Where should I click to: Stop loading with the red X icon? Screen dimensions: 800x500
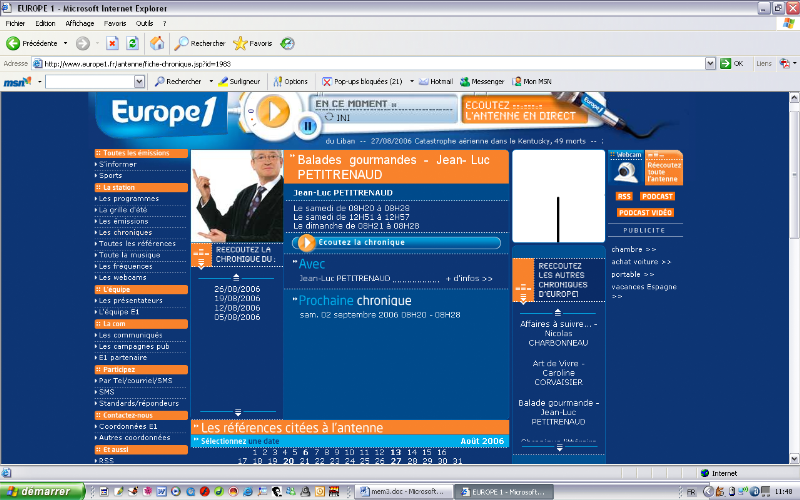coord(112,43)
